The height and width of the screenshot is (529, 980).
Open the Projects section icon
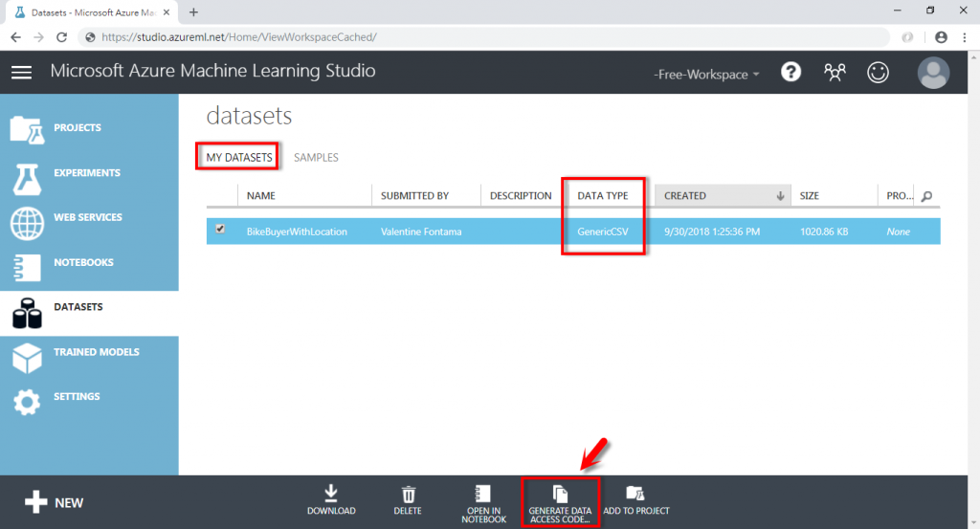27,130
